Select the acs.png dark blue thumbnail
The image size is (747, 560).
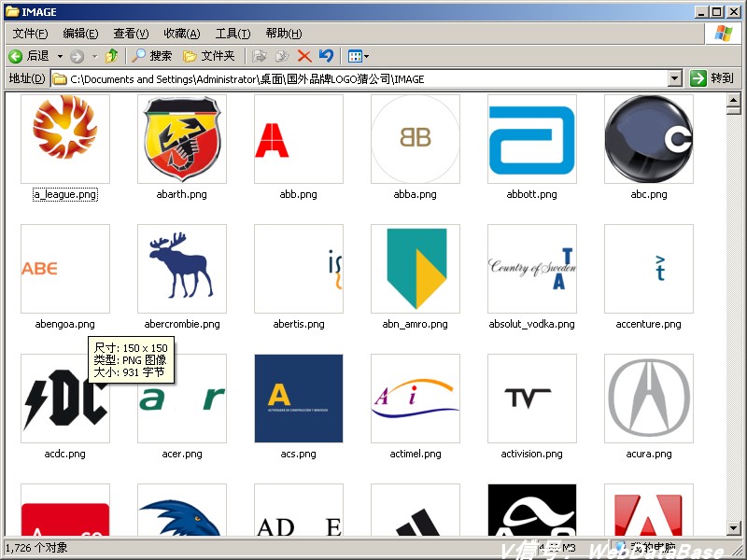click(x=299, y=399)
